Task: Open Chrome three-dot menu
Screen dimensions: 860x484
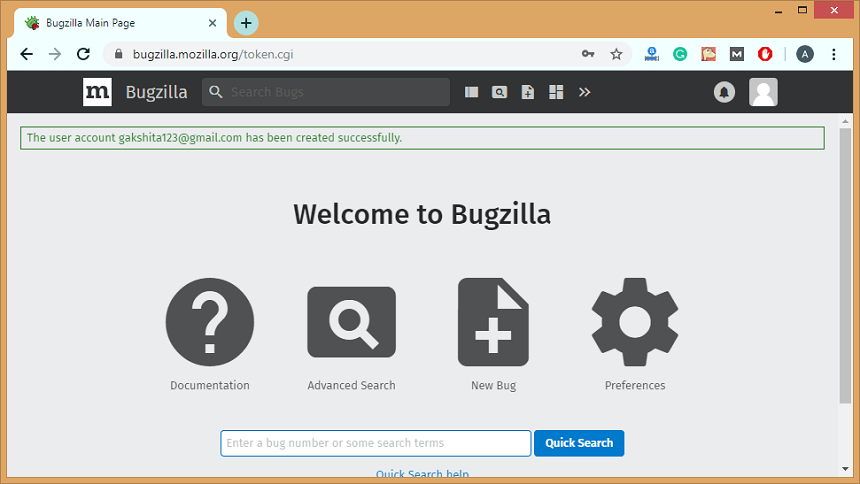Action: coord(834,54)
